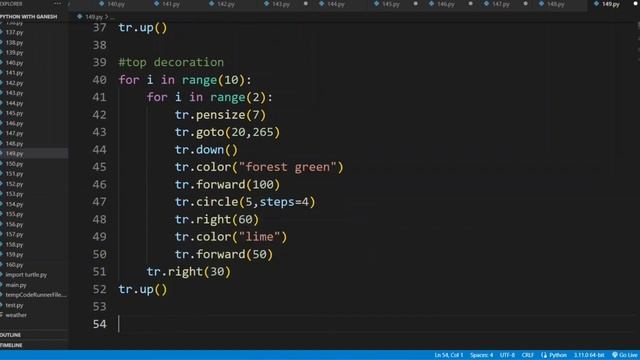
Task: Click line number 47 in the gutter
Action: coord(99,202)
